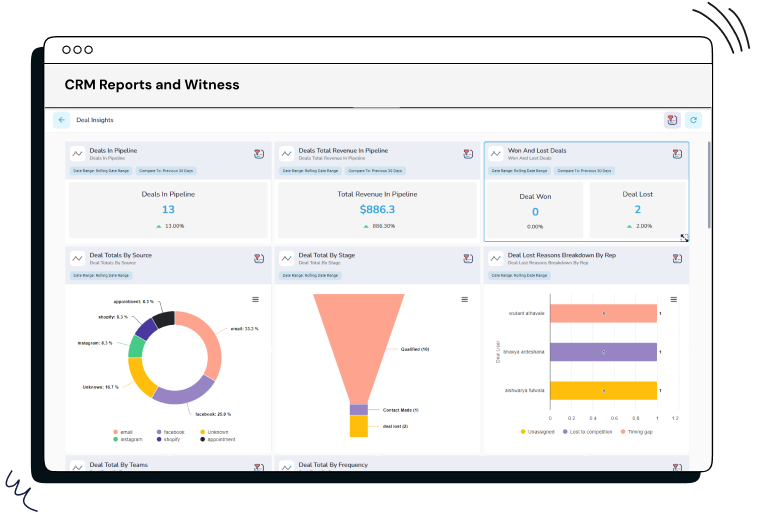757x513 pixels.
Task: Click the Compare To chip in the Won And Lost Deals card
Action: coord(584,171)
